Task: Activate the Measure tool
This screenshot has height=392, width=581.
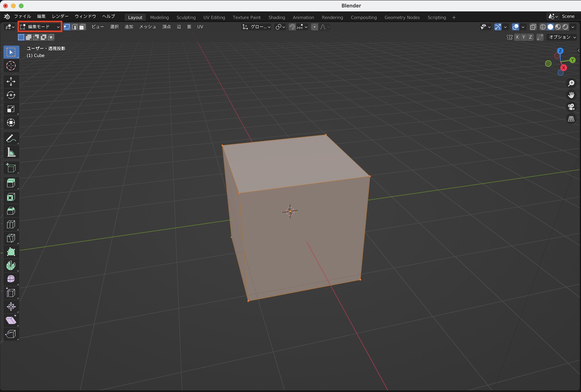Action: pyautogui.click(x=11, y=152)
